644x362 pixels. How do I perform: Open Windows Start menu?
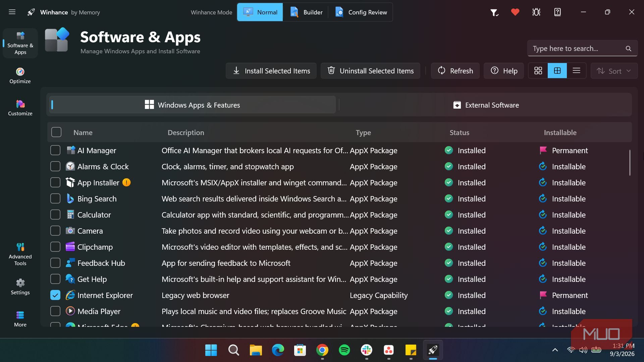(x=211, y=350)
